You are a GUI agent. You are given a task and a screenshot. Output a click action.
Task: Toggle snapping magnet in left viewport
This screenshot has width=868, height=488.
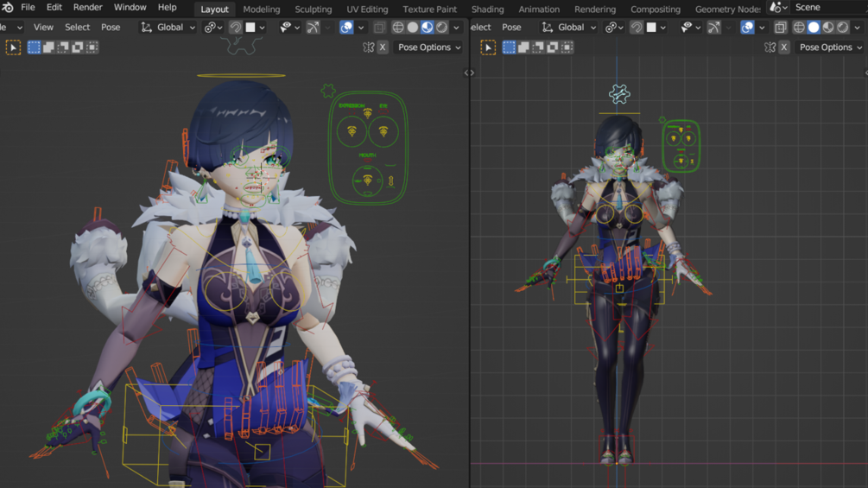[x=235, y=27]
